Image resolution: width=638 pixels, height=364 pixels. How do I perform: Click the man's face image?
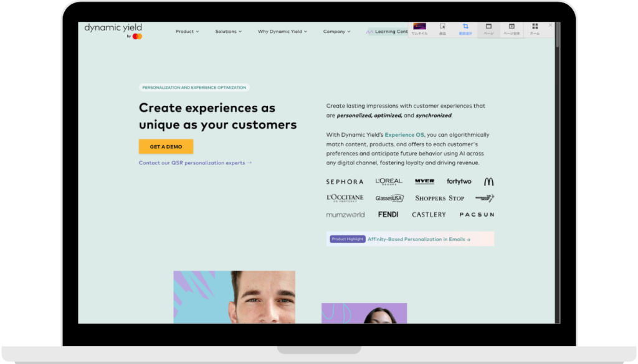[x=234, y=297]
